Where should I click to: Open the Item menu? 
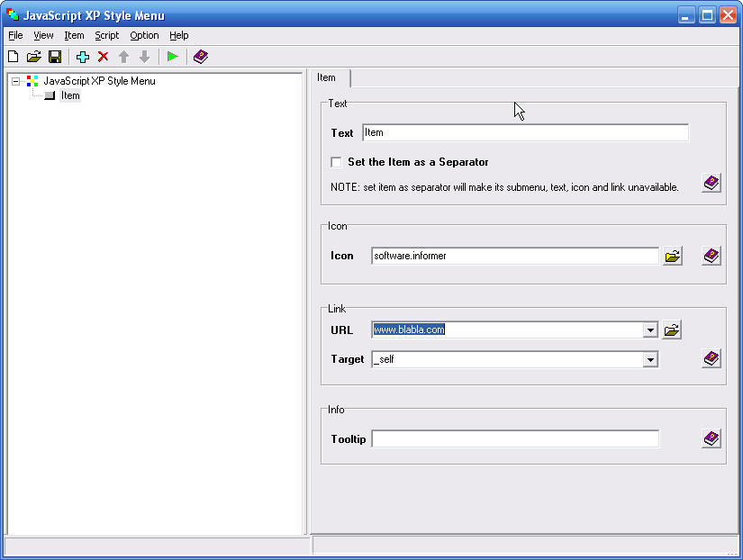pos(75,35)
